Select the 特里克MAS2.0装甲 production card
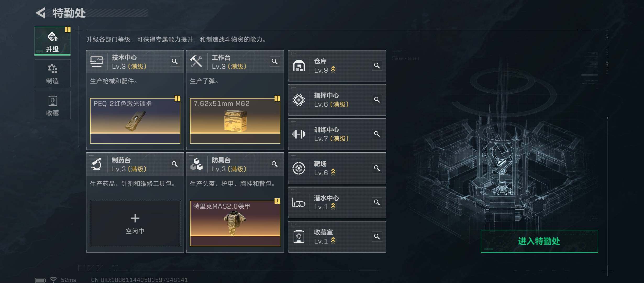 235,223
